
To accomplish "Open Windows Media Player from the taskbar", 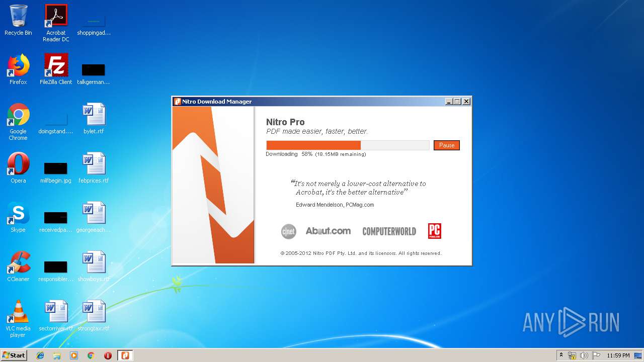I will [x=74, y=355].
